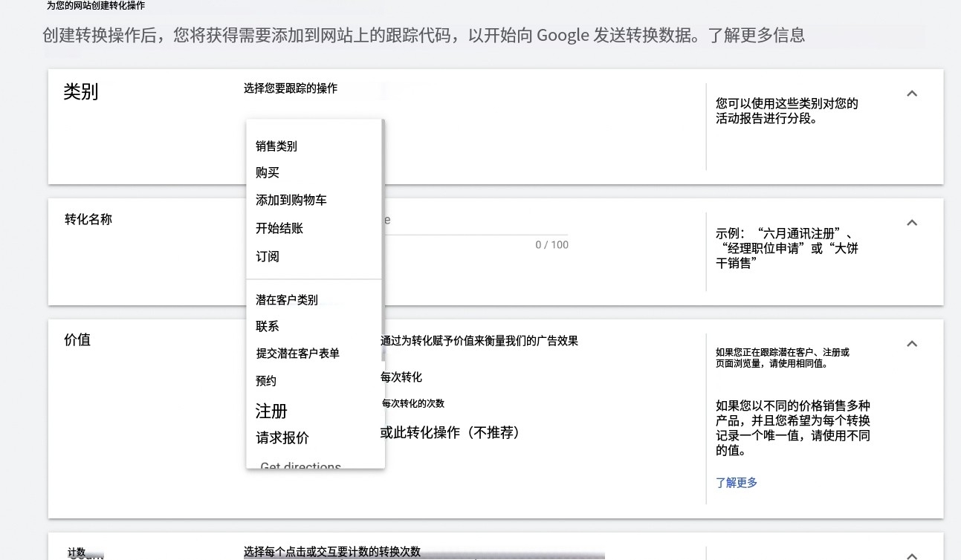Click the 选择每个点击或交互要计数的转换次数 label
The height and width of the screenshot is (560, 961).
pos(332,552)
